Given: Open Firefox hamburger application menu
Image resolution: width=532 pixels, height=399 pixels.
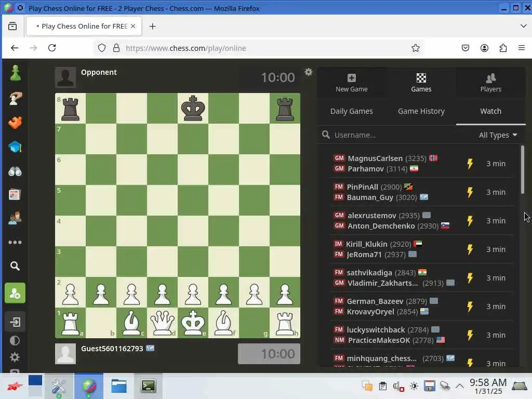Looking at the screenshot, I should click(x=522, y=48).
